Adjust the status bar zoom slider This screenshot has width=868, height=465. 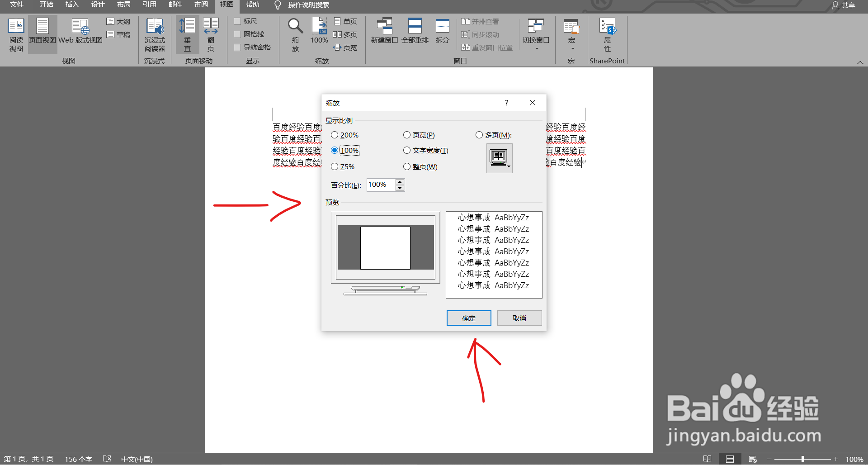pos(802,459)
